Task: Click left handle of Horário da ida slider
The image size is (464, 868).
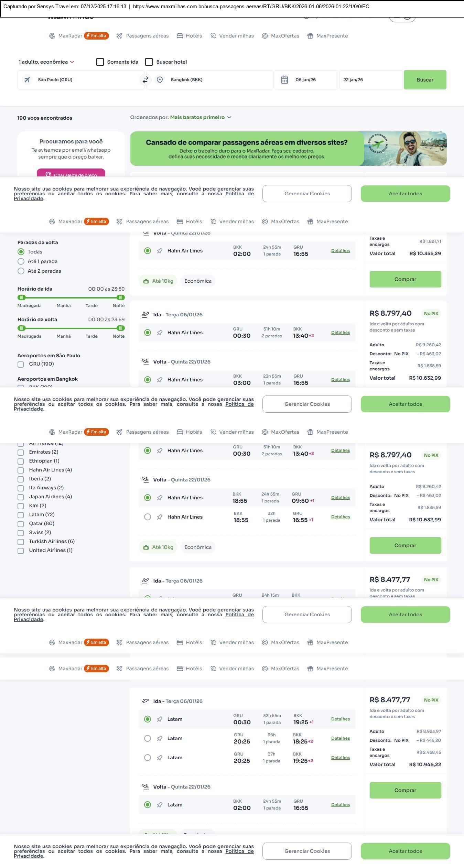Action: 21,297
